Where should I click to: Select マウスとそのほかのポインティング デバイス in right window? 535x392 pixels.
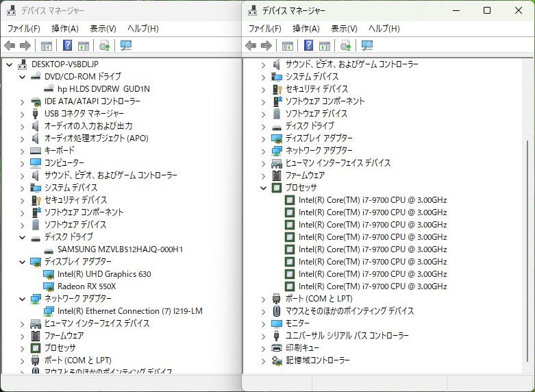click(x=350, y=310)
